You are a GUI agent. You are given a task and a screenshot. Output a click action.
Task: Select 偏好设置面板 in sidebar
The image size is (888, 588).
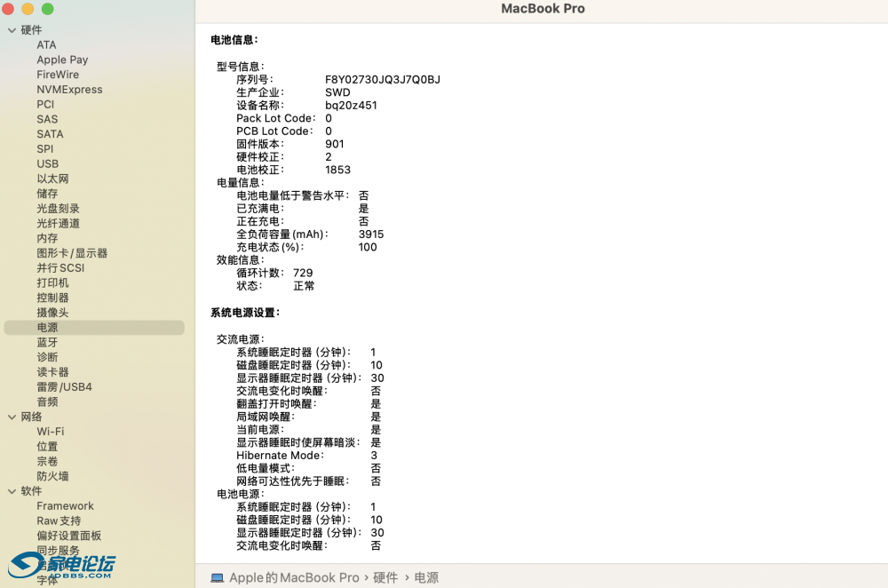coord(68,536)
